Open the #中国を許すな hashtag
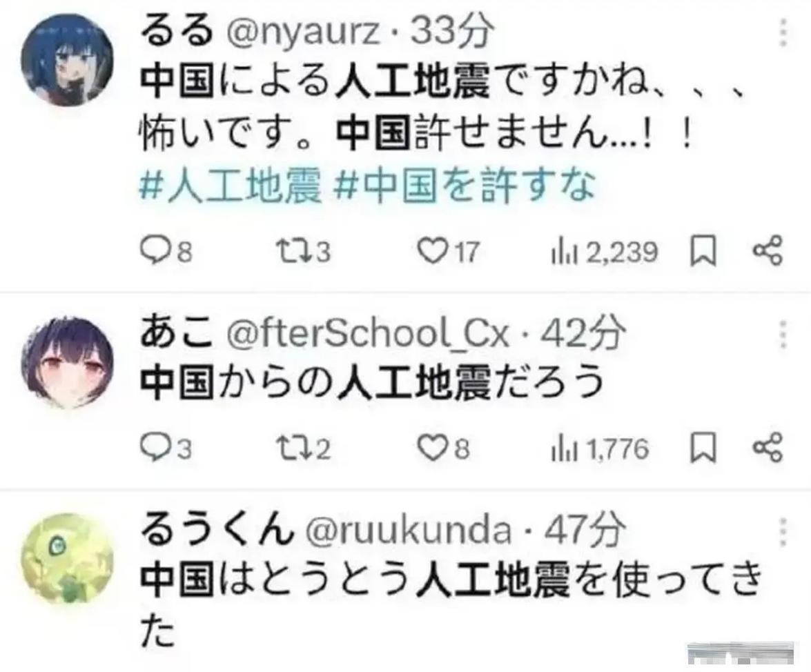This screenshot has height=672, width=811. 465,186
